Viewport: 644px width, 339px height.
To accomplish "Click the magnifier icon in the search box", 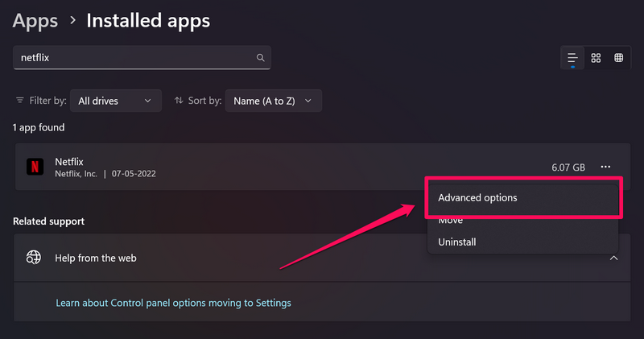I will tap(260, 58).
